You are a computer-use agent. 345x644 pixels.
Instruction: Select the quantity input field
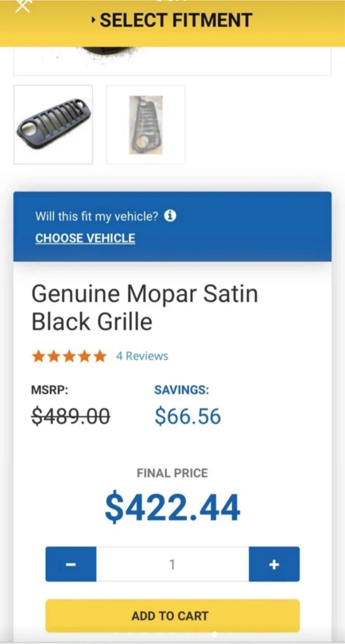click(172, 564)
